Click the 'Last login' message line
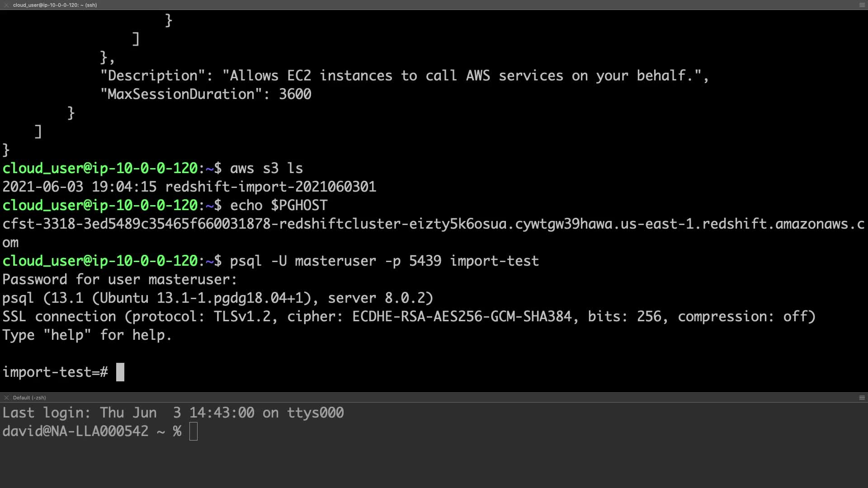This screenshot has height=488, width=868. 173,413
